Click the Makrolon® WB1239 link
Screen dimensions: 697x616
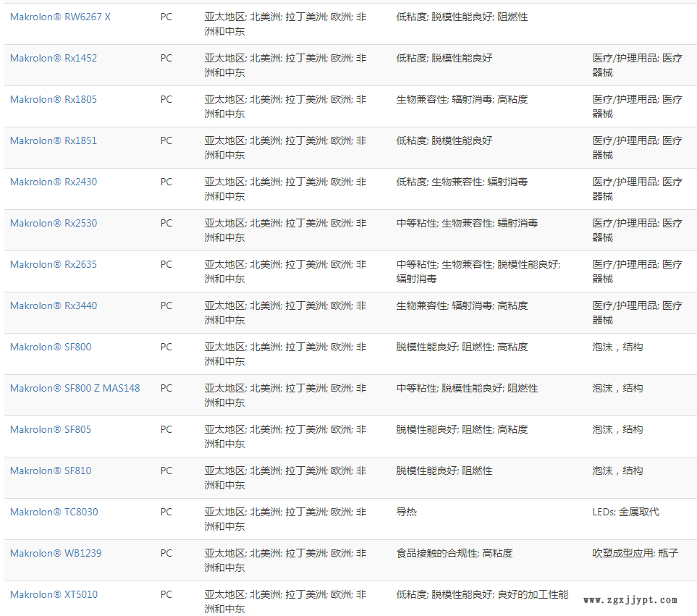[56, 553]
